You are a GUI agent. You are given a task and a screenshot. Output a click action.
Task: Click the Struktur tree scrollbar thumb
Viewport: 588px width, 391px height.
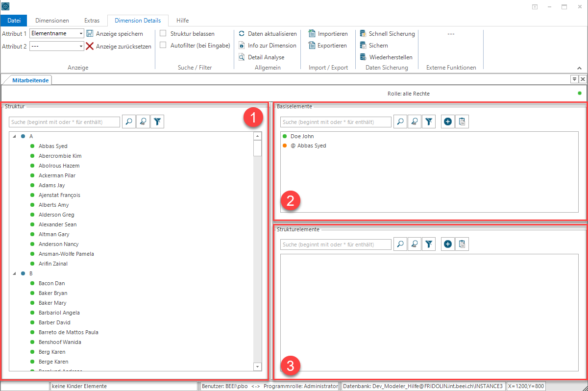click(257, 148)
